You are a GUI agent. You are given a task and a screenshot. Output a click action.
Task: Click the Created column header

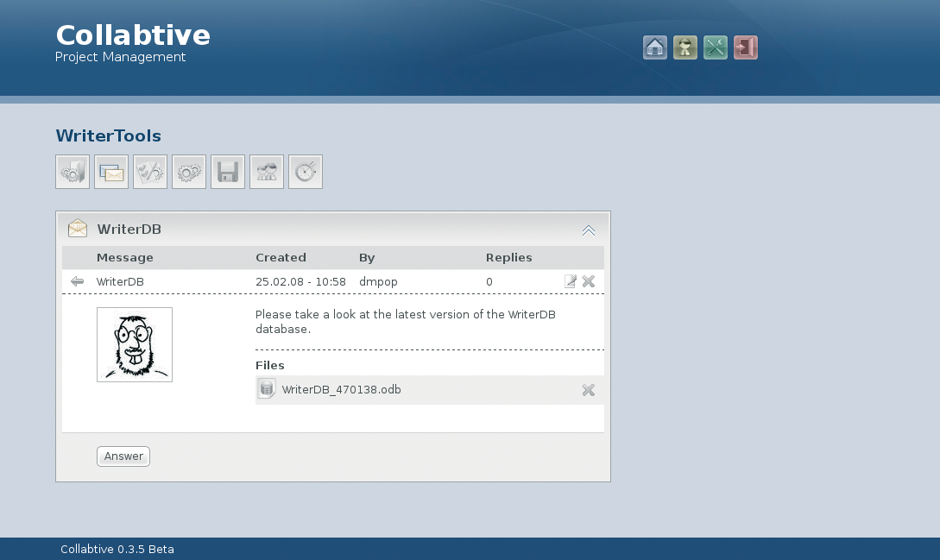[x=281, y=258]
